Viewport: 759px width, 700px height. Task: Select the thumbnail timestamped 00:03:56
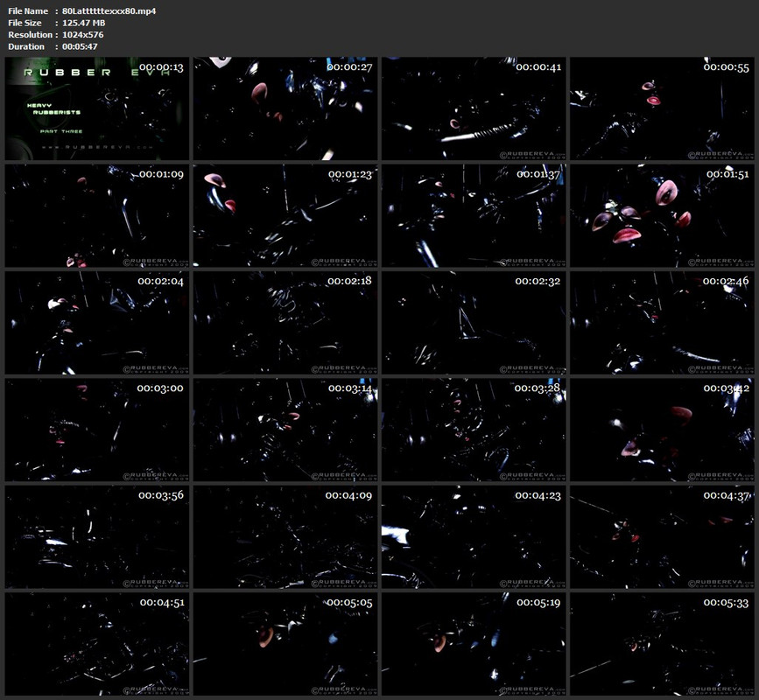click(97, 537)
